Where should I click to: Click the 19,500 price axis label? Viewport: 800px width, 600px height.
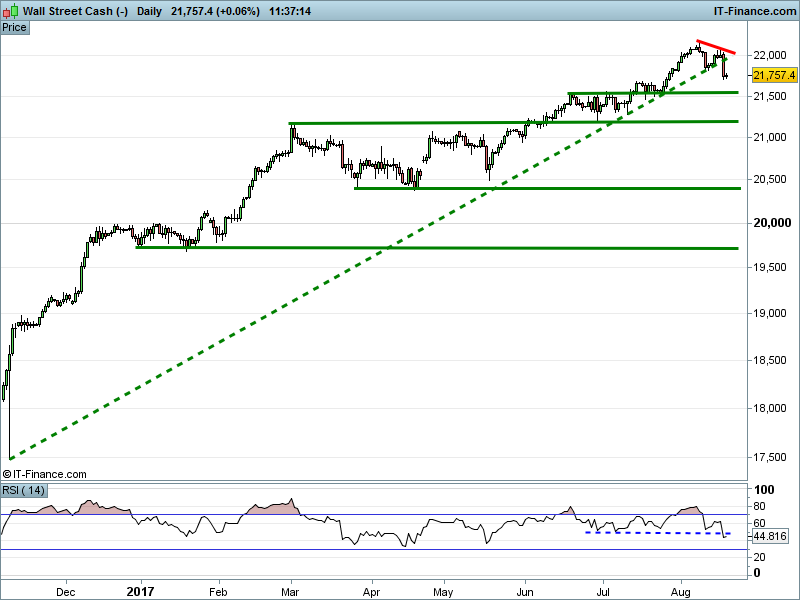click(769, 267)
